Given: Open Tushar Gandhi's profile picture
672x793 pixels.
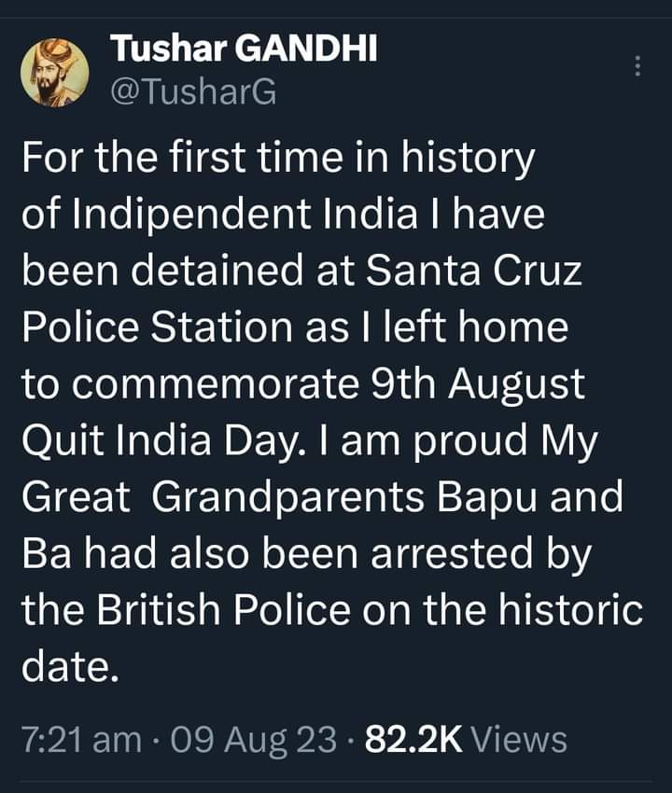Looking at the screenshot, I should [54, 74].
